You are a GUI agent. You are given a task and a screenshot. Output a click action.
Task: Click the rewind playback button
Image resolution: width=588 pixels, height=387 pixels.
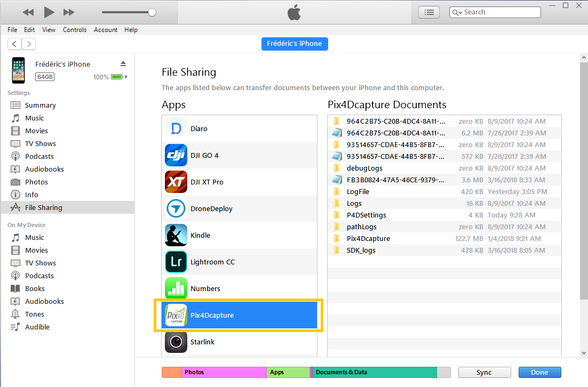tap(28, 12)
